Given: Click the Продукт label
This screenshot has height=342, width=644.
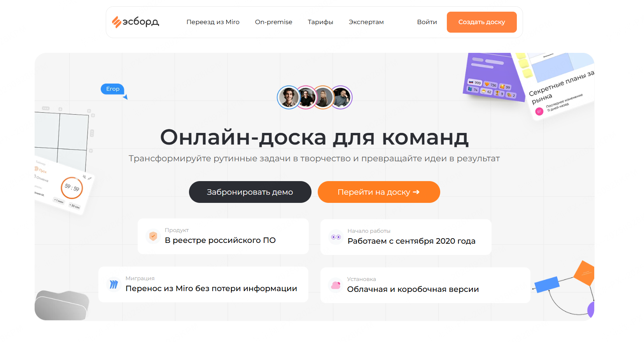Looking at the screenshot, I should tap(177, 230).
